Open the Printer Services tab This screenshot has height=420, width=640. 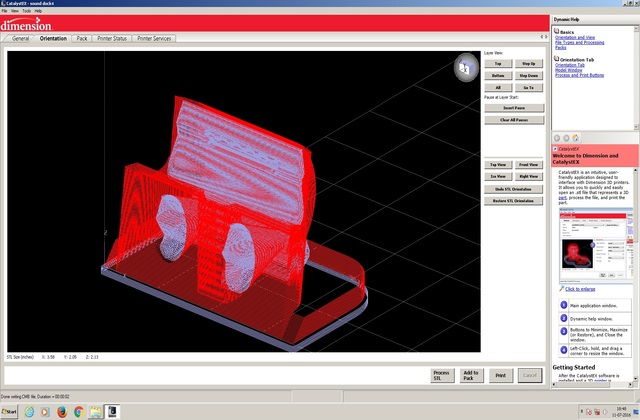(154, 38)
